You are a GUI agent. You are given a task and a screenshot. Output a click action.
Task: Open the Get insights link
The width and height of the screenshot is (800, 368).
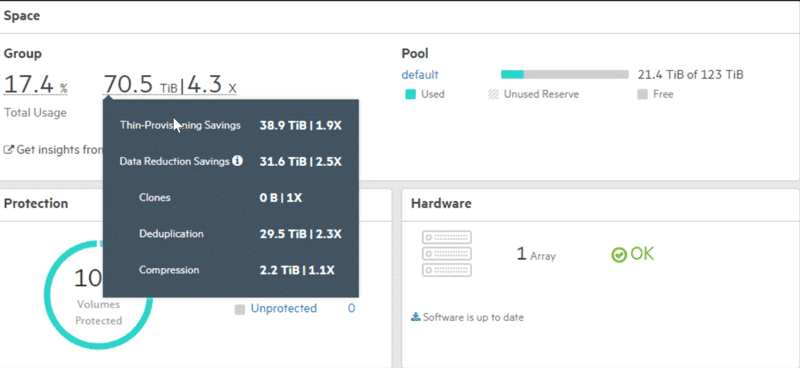pos(60,150)
